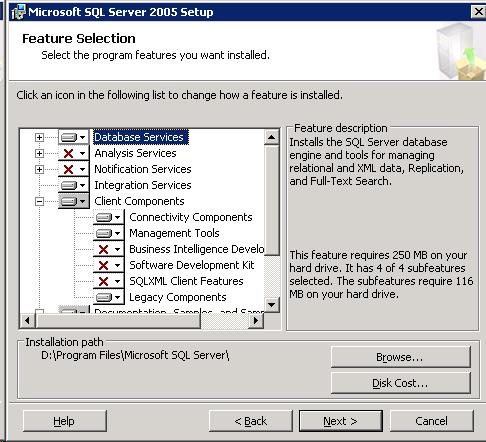Collapse the Client Components tree node
This screenshot has width=486, height=442.
pos(39,201)
